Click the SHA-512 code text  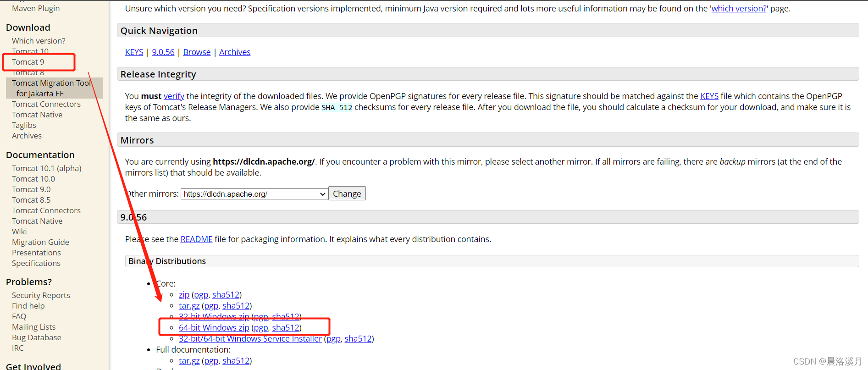337,107
